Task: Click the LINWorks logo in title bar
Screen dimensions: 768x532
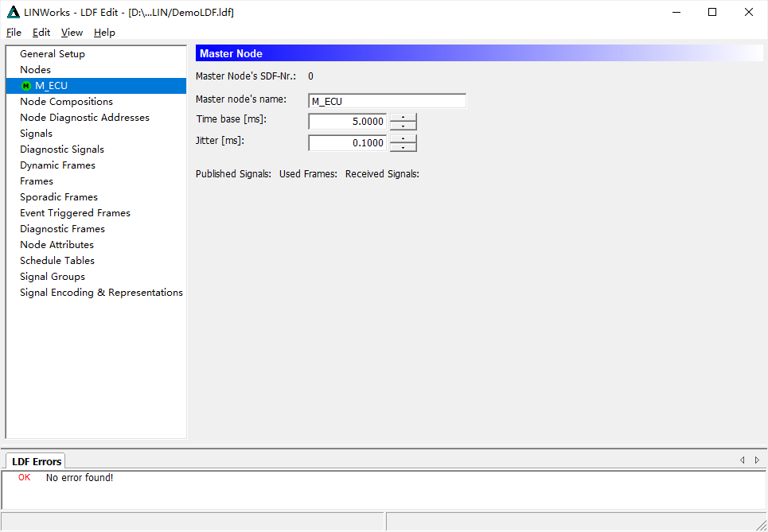Action: pyautogui.click(x=14, y=12)
